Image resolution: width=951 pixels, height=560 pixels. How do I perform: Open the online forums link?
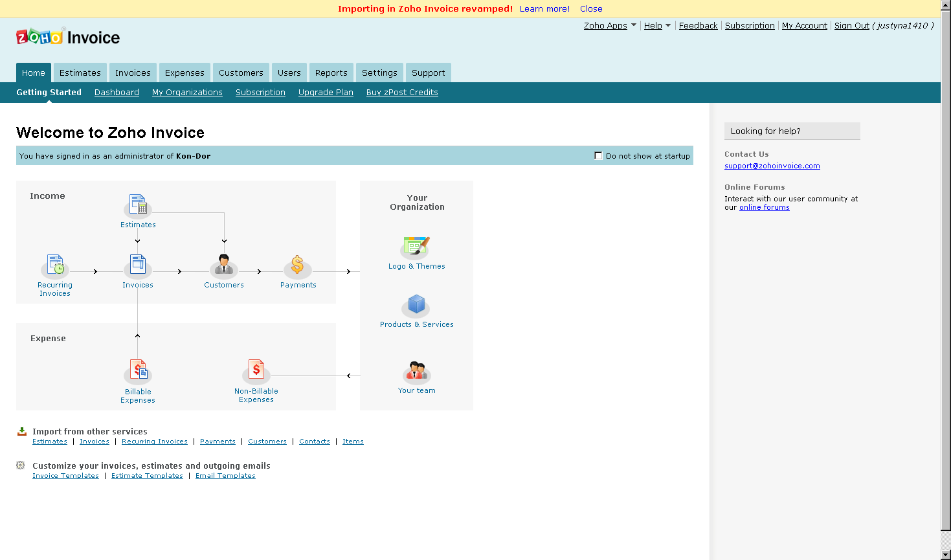765,207
